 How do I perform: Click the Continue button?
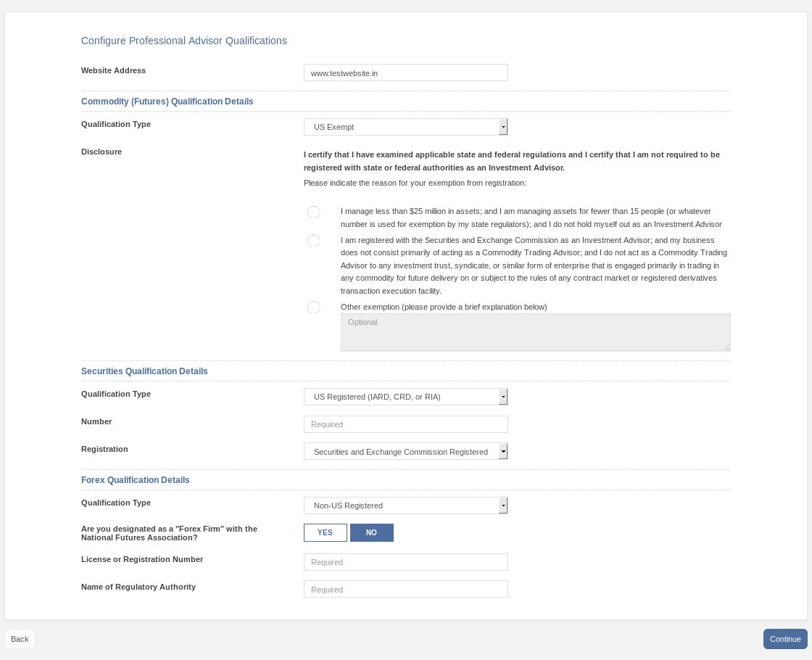(x=785, y=639)
